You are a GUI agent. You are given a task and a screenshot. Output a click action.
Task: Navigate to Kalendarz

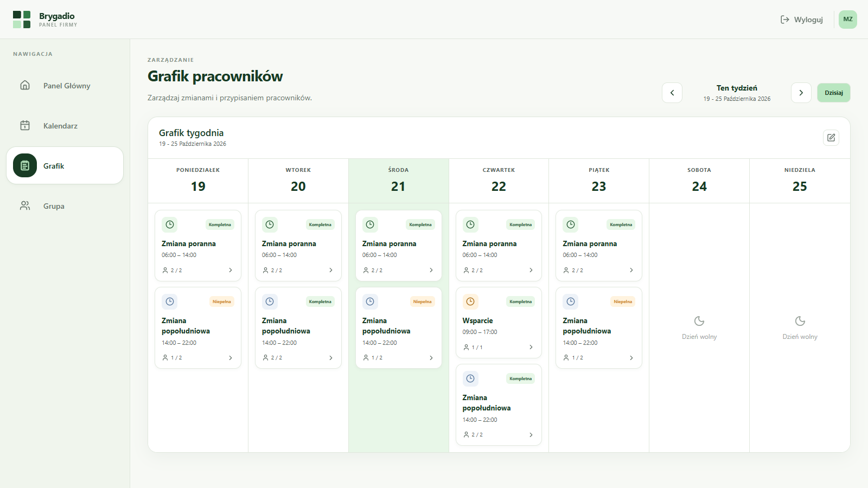65,126
